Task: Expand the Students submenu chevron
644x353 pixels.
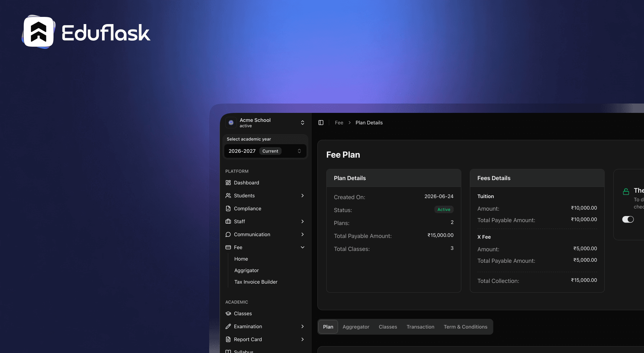Action: (x=303, y=196)
